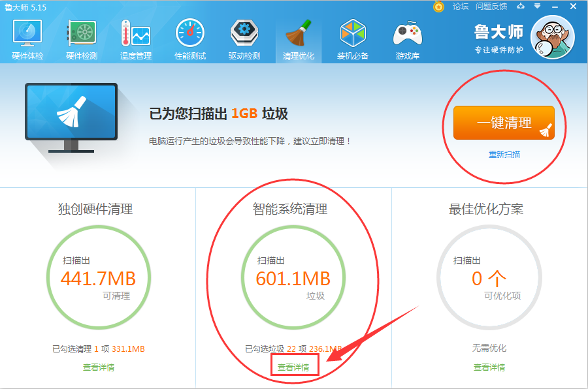This screenshot has width=588, height=389.
Task: View details for 最佳优化方案
Action: point(488,366)
